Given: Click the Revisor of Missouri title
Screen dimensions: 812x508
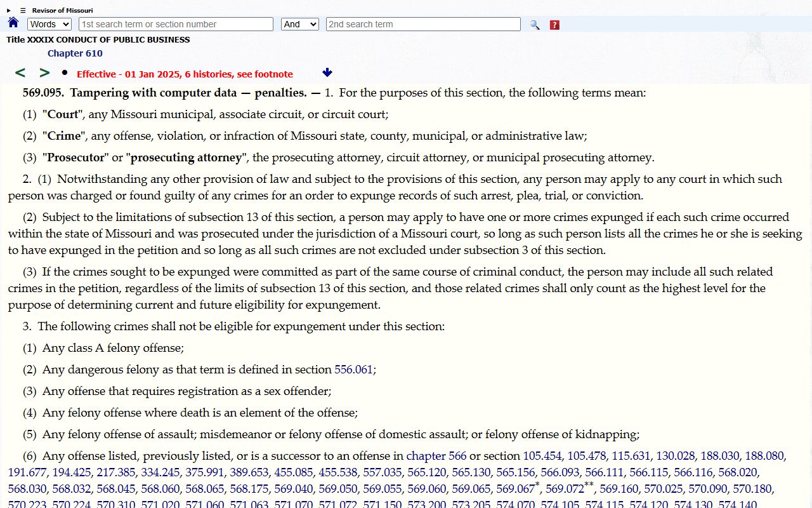Looking at the screenshot, I should [x=62, y=10].
